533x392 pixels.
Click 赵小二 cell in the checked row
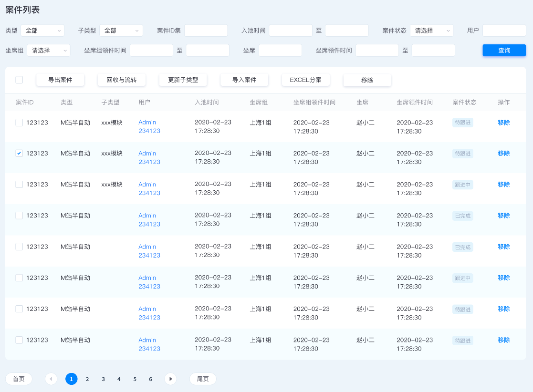[x=366, y=153]
